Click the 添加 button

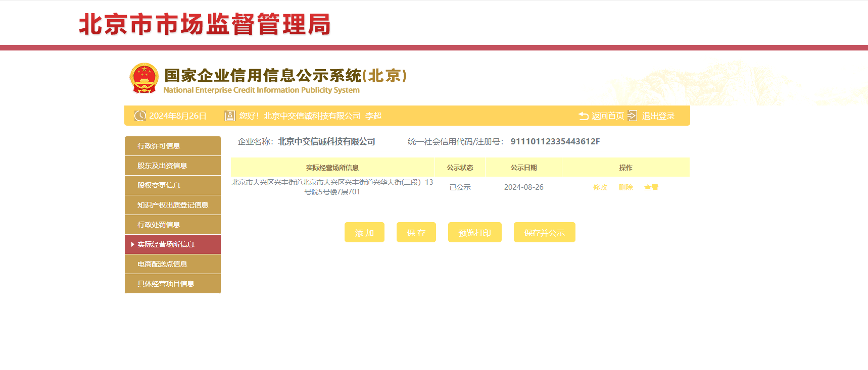[364, 232]
